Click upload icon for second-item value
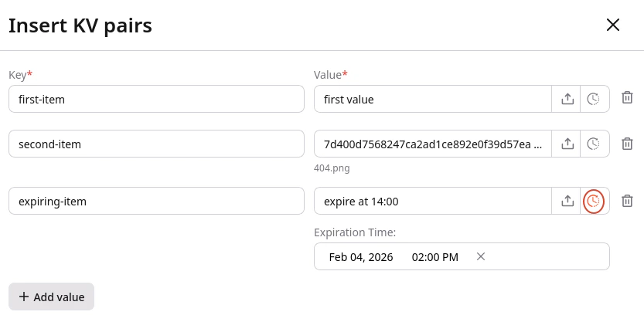This screenshot has width=644, height=322. 567,144
